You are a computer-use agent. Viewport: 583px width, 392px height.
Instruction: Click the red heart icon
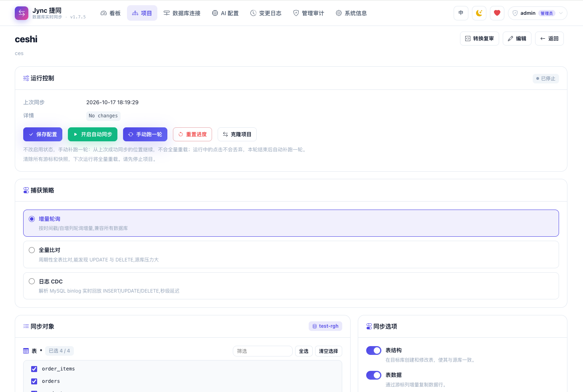(497, 13)
